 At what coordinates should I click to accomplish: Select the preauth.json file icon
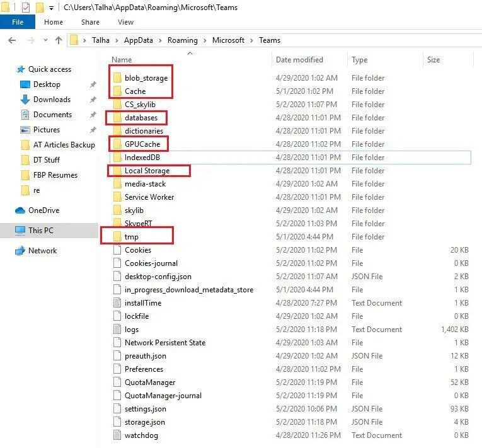tap(117, 355)
